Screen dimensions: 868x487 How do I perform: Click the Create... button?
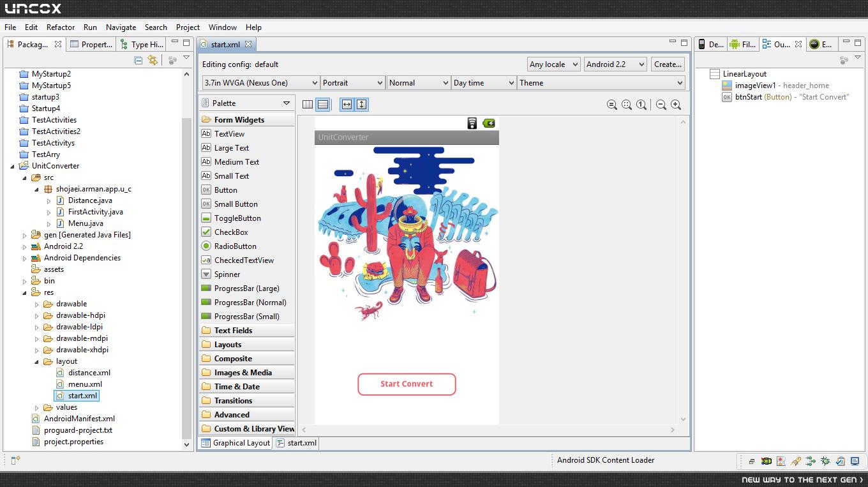(668, 64)
